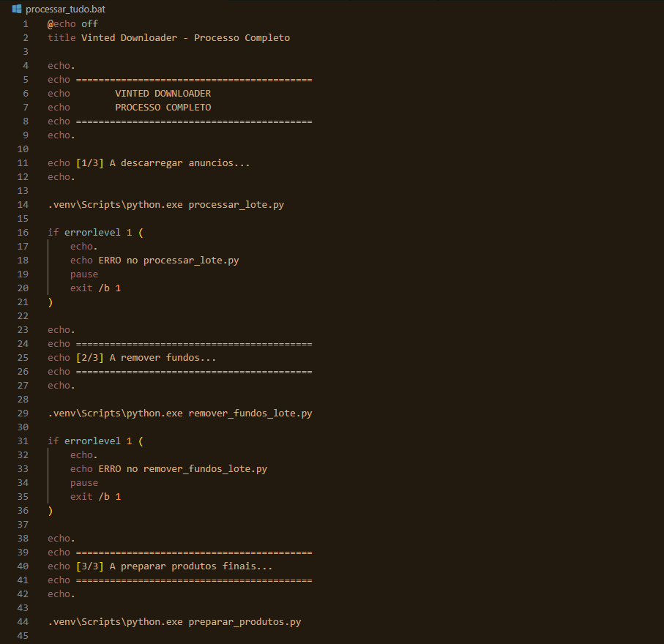The image size is (664, 644).
Task: Click the processar_tudo.bat breadcrumb filename
Action: click(x=65, y=10)
